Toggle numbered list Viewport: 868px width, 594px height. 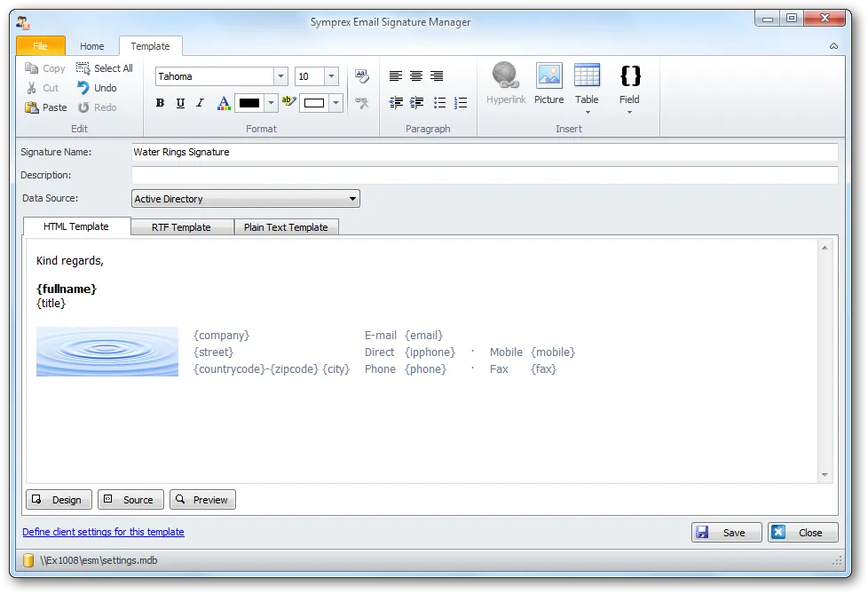click(x=461, y=102)
